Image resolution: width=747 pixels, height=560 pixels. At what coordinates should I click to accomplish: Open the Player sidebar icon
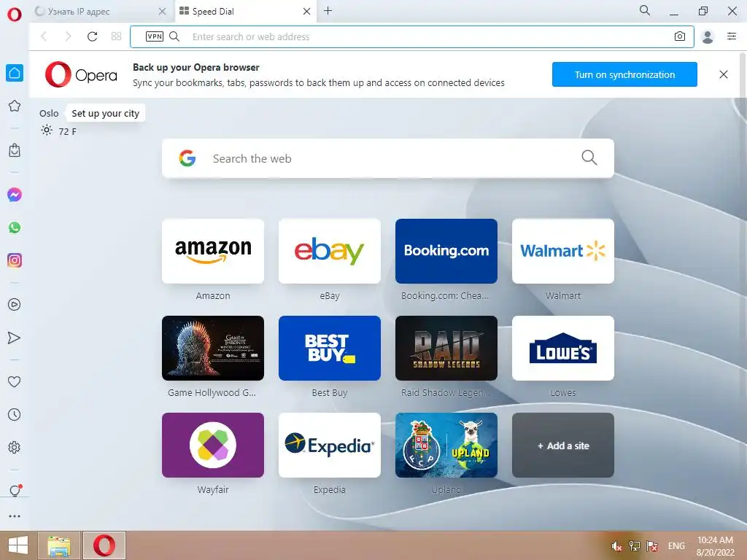[x=15, y=305]
